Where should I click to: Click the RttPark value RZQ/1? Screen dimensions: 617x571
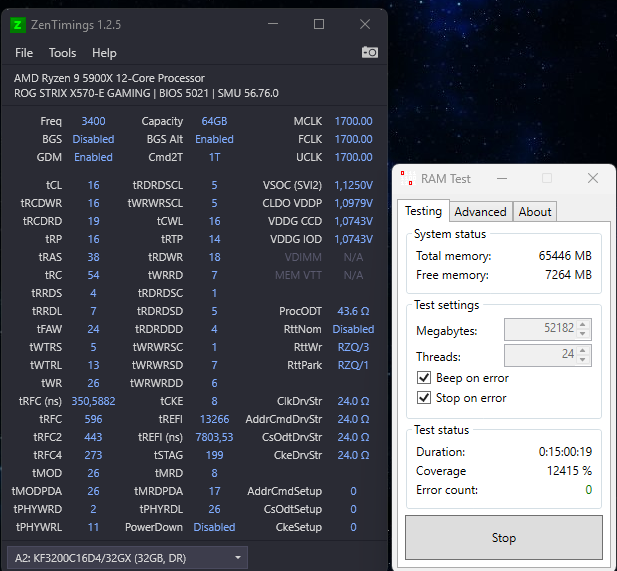click(353, 366)
